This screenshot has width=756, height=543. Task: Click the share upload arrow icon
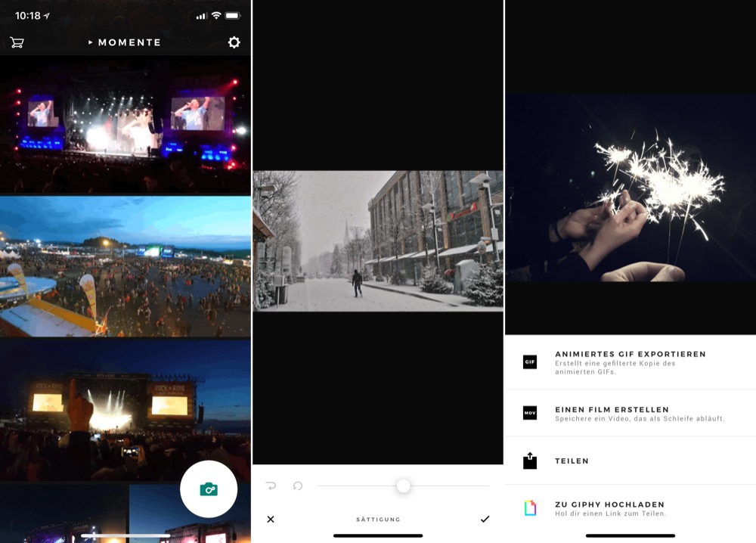(530, 461)
